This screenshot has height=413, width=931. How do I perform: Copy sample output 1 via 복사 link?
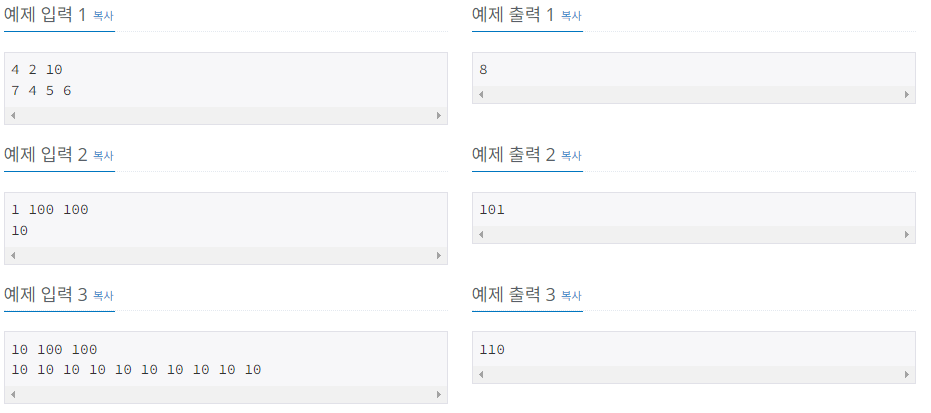click(571, 16)
